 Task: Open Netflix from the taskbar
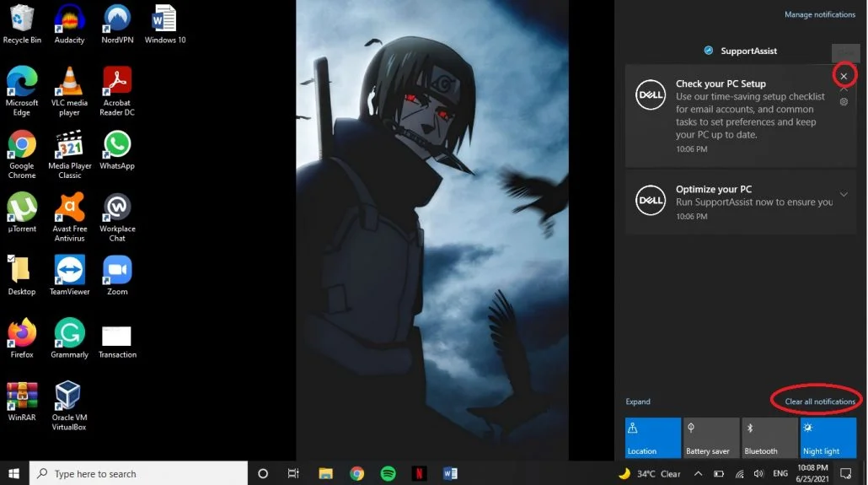point(419,473)
